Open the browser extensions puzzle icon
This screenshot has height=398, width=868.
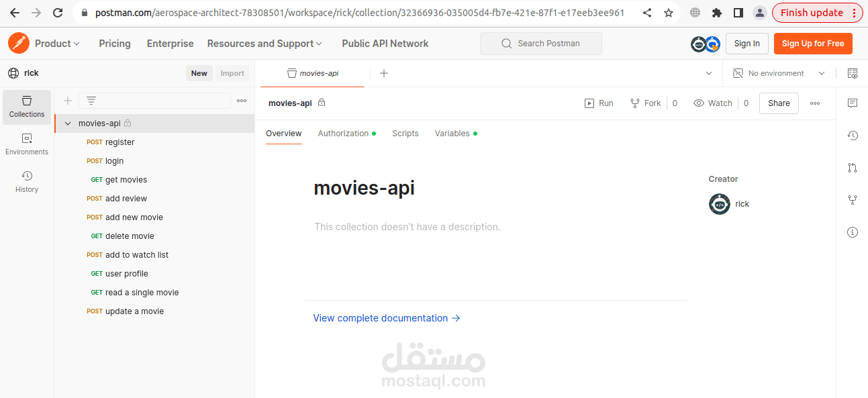click(717, 13)
